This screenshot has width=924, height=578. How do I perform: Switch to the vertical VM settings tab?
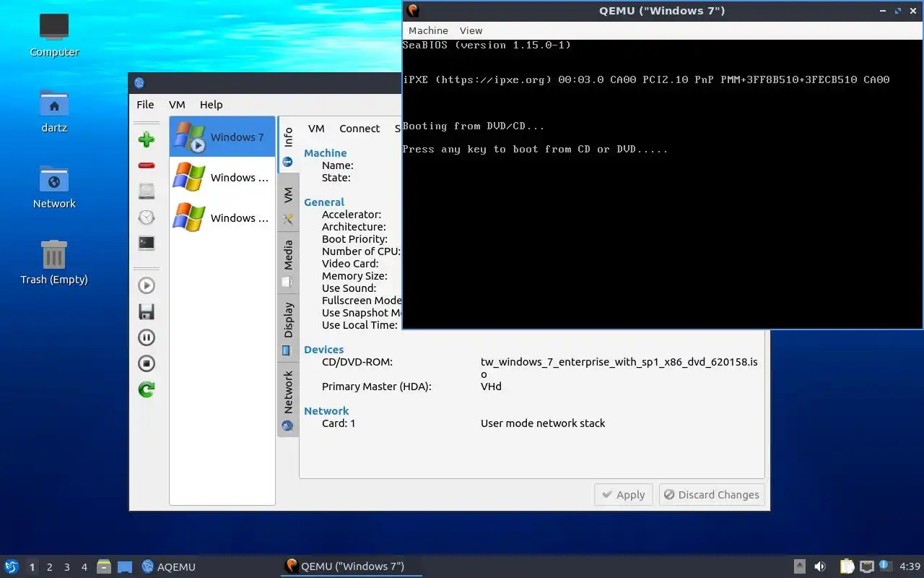tap(288, 202)
